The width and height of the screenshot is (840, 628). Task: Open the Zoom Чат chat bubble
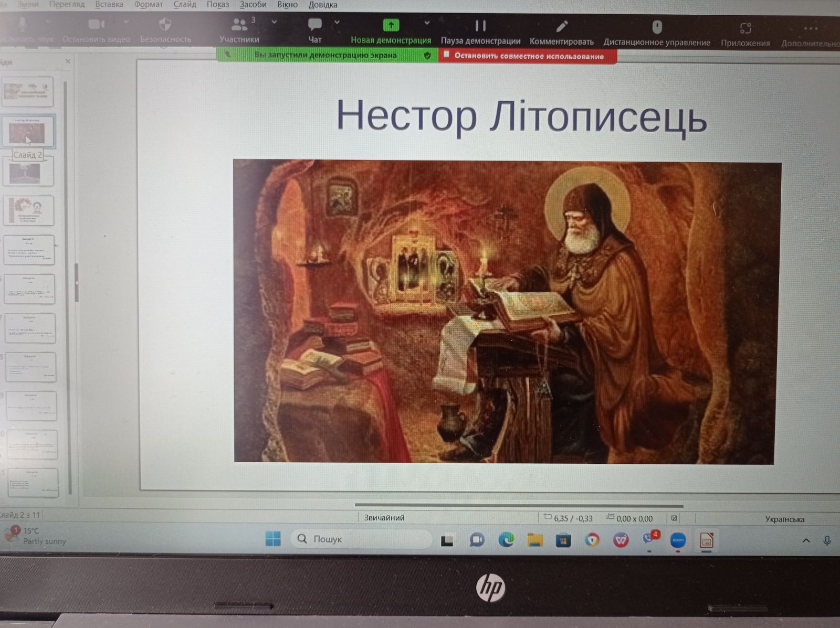point(314,24)
